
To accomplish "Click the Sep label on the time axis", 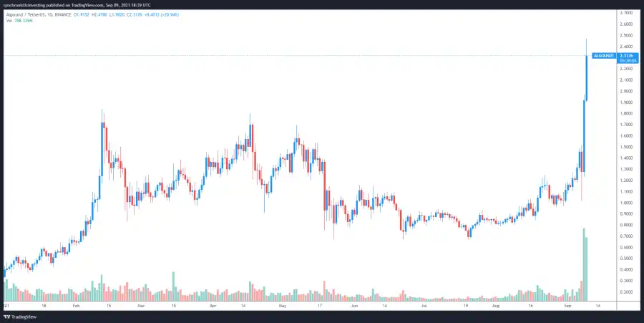I will tap(567, 306).
